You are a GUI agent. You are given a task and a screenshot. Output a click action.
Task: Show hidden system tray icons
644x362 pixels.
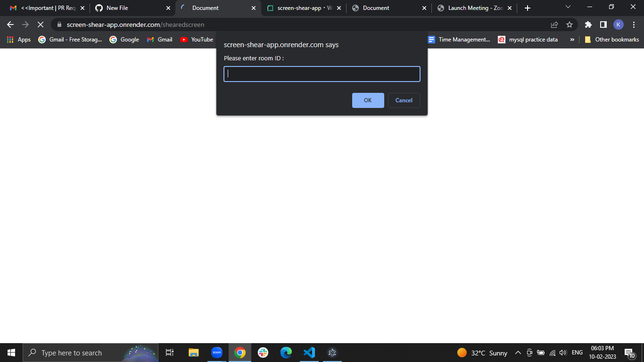[518, 353]
